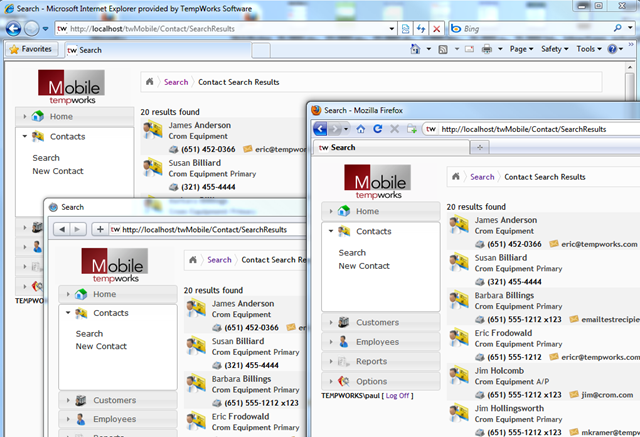Viewport: 640px width, 437px height.
Task: Click the Firefox URL bar
Action: pyautogui.click(x=531, y=129)
